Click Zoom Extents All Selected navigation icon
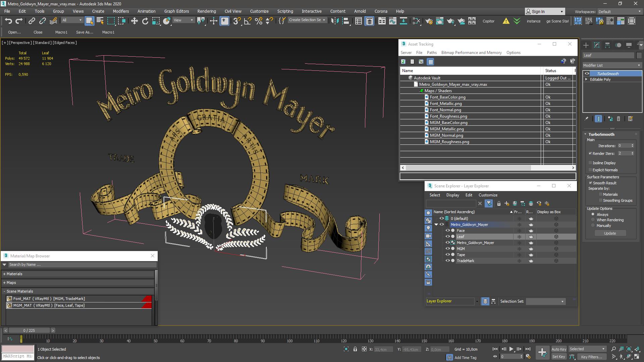The width and height of the screenshot is (644, 362). (x=636, y=349)
